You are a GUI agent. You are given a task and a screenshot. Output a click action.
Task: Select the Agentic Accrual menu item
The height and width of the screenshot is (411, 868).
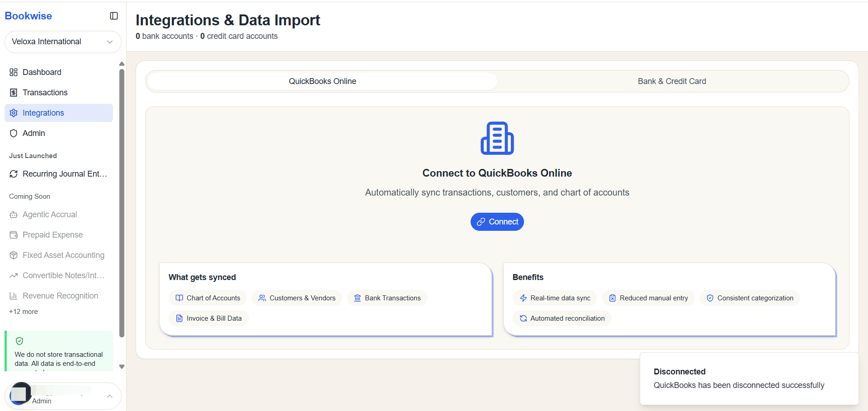pos(59,215)
